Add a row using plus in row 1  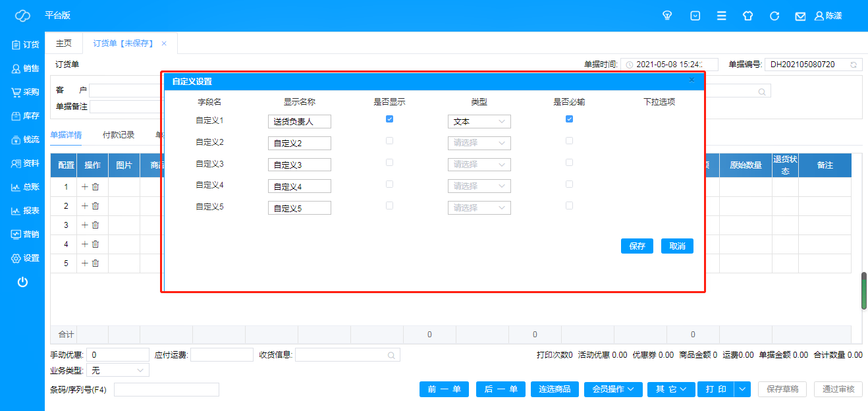(x=84, y=187)
